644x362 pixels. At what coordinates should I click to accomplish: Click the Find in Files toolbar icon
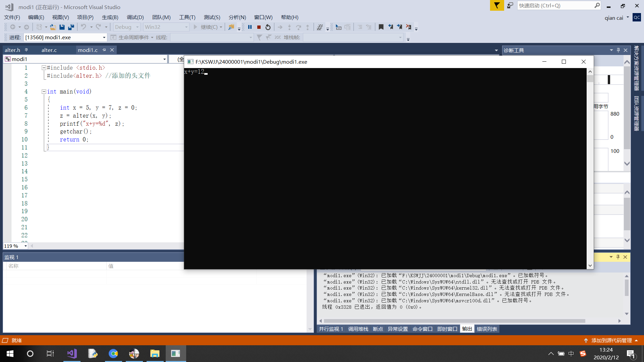click(231, 27)
